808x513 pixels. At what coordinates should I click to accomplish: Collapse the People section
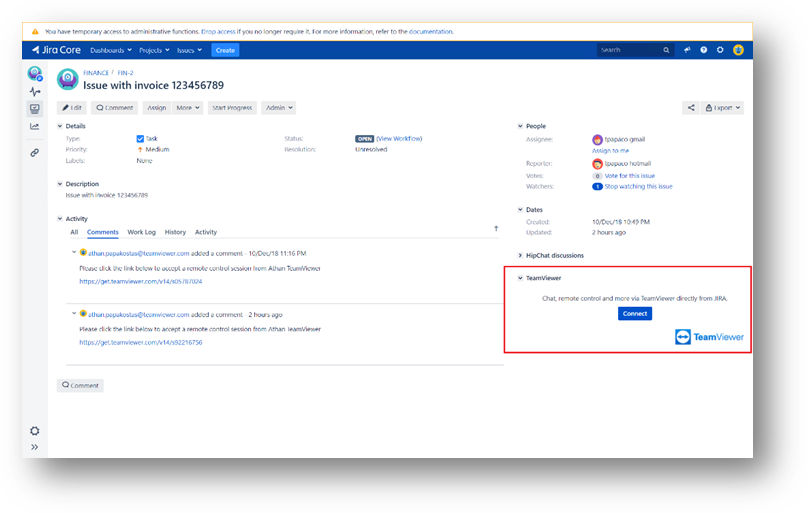pos(520,126)
